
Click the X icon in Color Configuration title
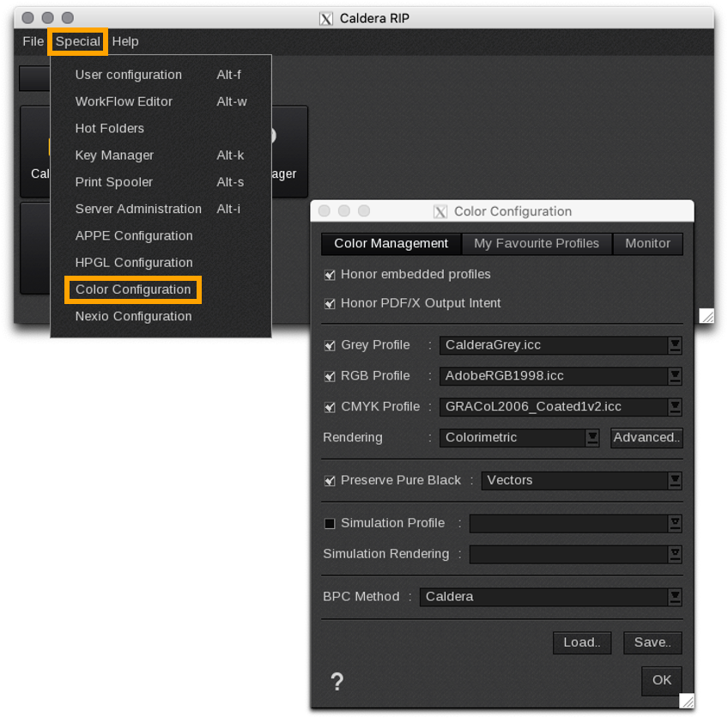point(440,211)
